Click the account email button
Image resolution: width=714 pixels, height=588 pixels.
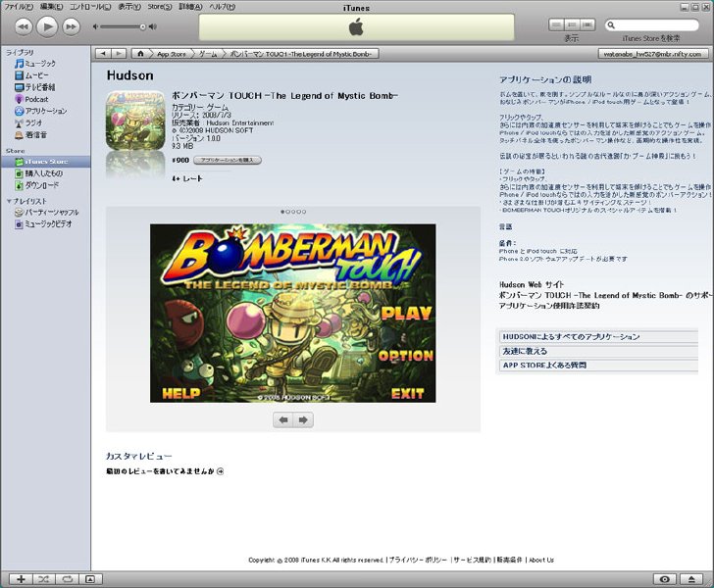651,54
